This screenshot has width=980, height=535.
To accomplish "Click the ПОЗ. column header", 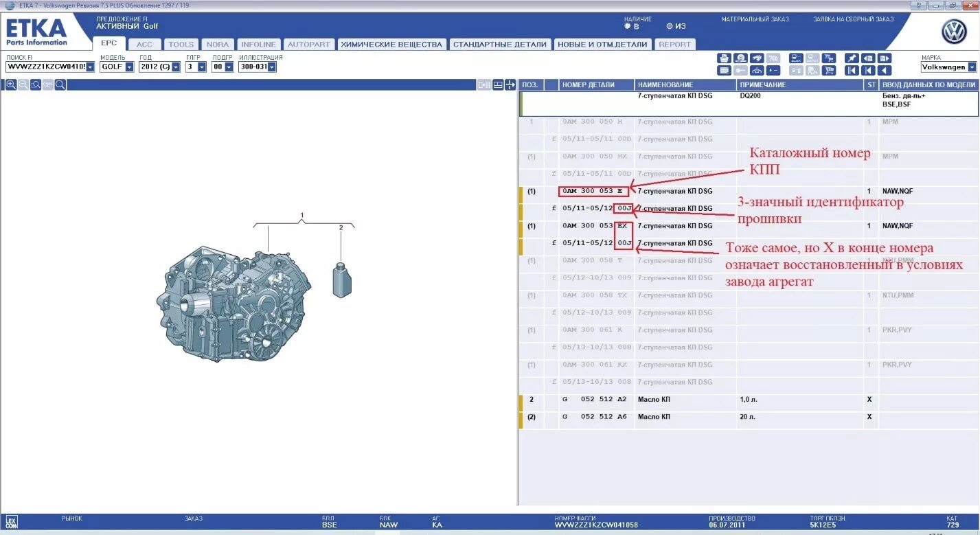I will tap(530, 84).
